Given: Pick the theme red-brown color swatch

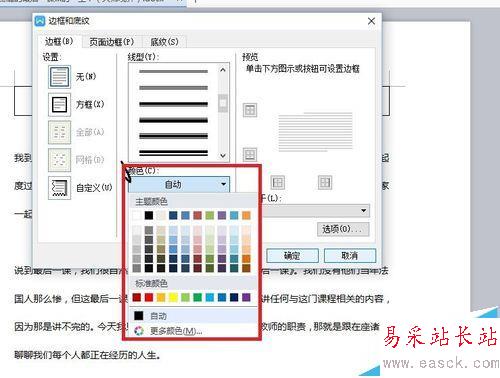Looking at the screenshot, I should coord(198,215).
